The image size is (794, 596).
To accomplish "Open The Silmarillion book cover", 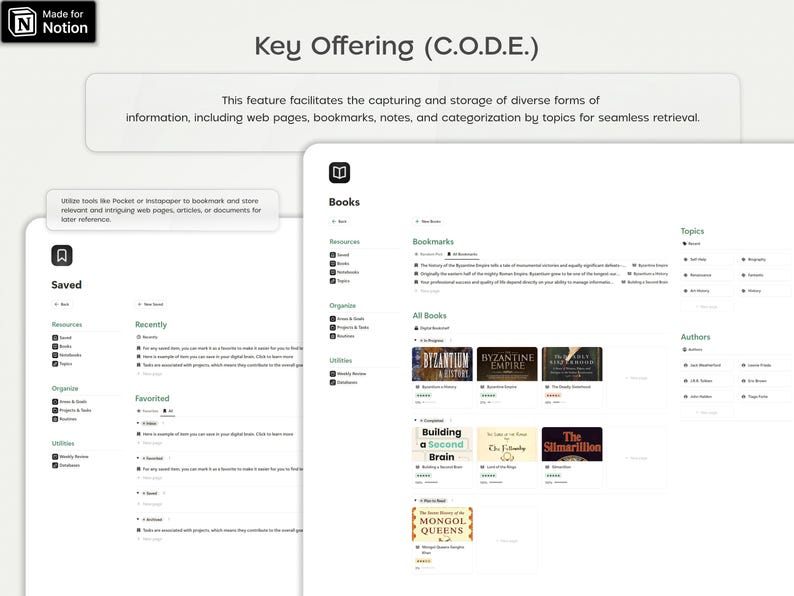I will click(572, 444).
